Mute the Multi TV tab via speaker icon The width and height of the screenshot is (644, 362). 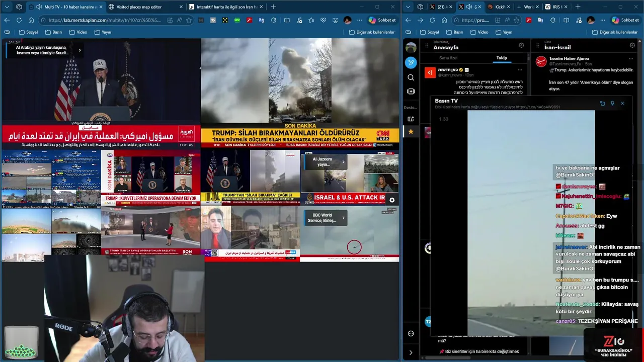click(x=39, y=7)
